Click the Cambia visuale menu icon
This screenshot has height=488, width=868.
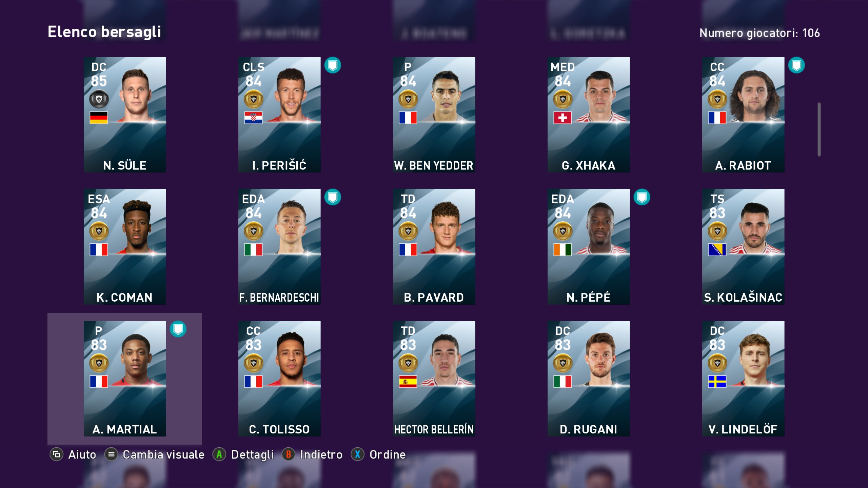pyautogui.click(x=111, y=454)
